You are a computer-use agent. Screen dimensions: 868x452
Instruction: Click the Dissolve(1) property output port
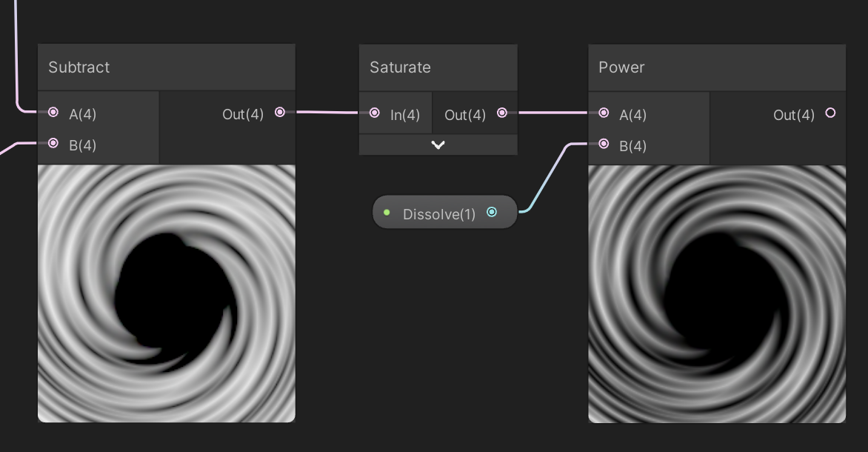click(492, 213)
